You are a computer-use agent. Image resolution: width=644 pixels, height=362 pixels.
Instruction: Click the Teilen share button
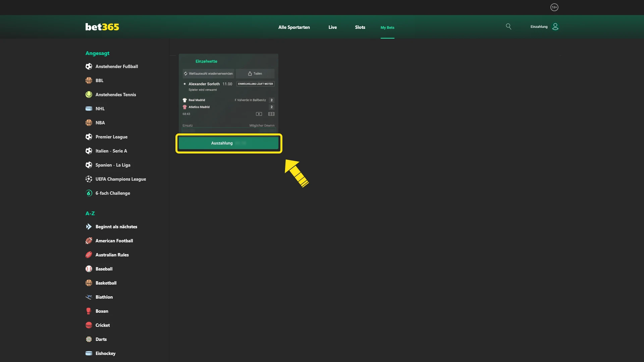click(255, 73)
